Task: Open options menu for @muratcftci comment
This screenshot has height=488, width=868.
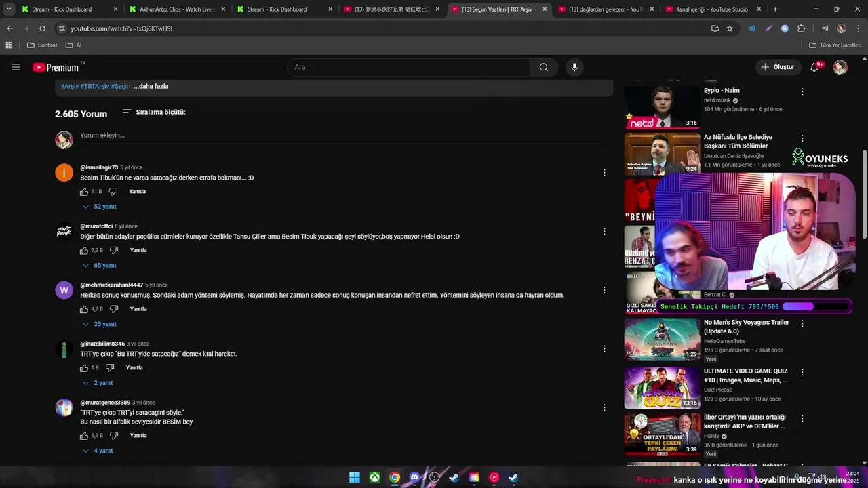Action: (x=604, y=231)
